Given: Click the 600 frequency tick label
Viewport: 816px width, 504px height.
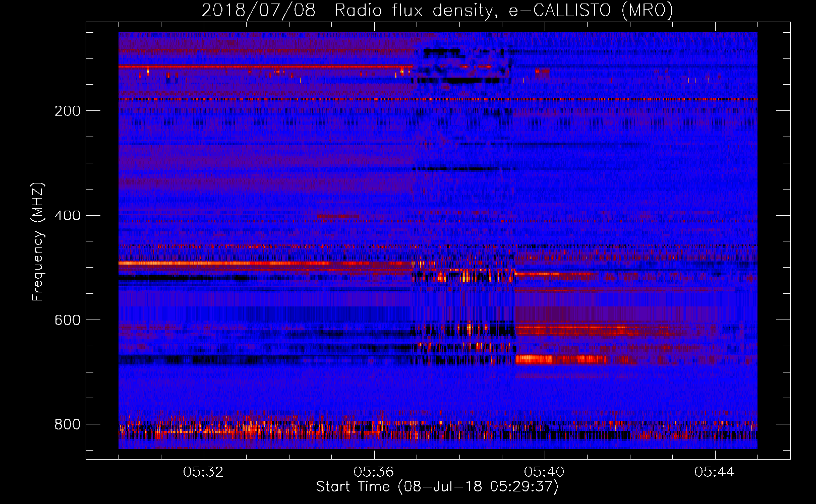Looking at the screenshot, I should [x=68, y=321].
